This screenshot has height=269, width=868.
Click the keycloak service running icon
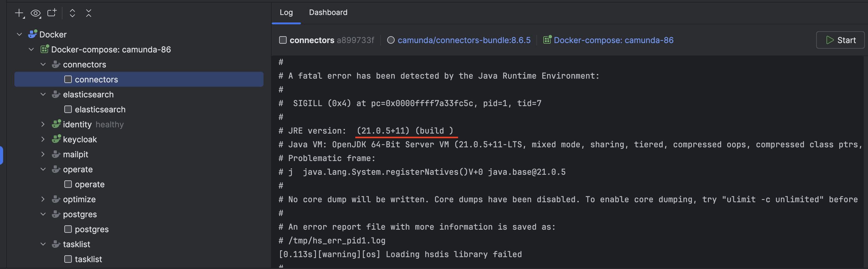tap(56, 139)
